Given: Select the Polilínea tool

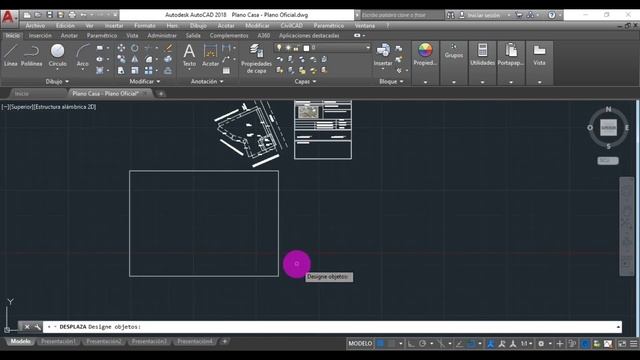Looking at the screenshot, I should 31,55.
